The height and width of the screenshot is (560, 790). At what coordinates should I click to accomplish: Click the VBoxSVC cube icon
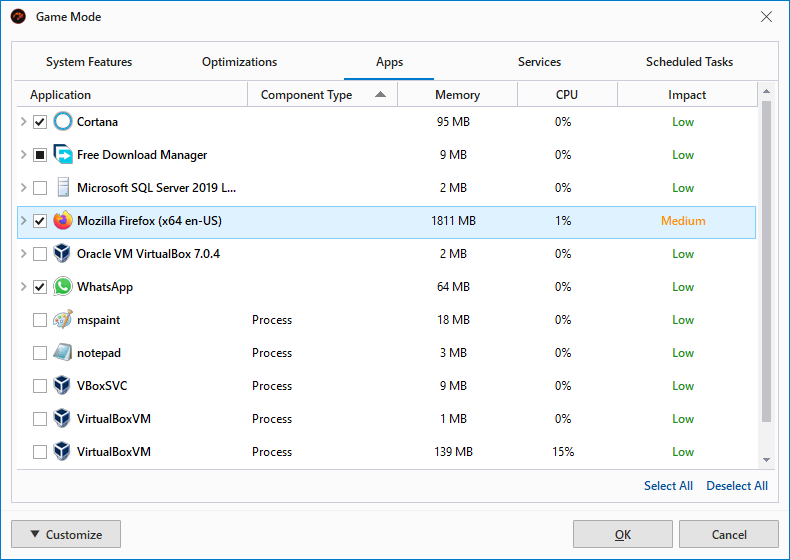click(62, 386)
